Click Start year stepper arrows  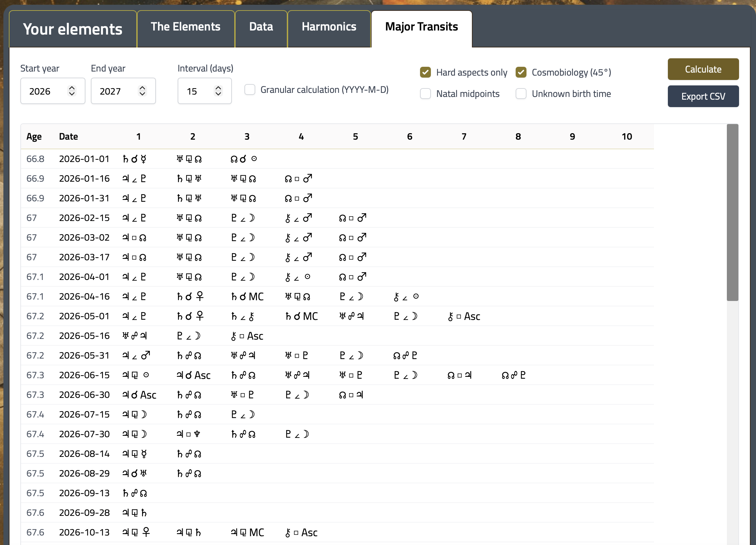tap(72, 91)
